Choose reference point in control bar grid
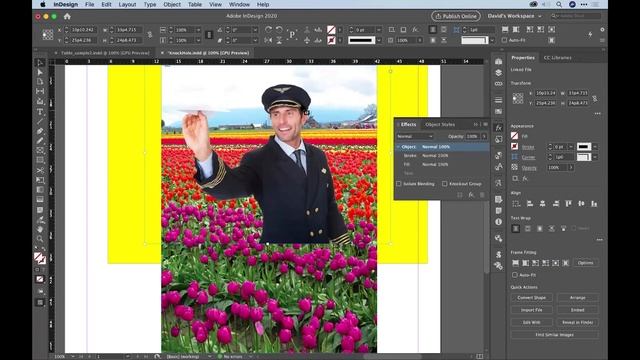The width and height of the screenshot is (640, 360). (48, 35)
